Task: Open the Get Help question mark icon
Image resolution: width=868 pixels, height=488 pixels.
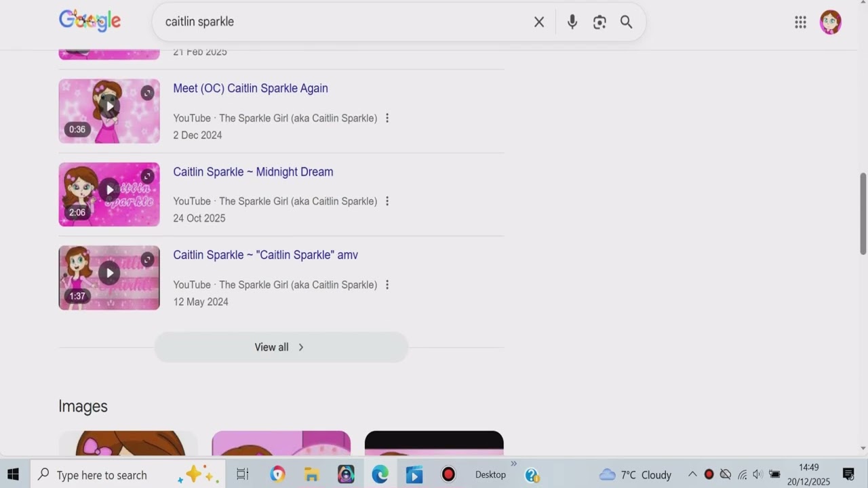Action: [532, 475]
